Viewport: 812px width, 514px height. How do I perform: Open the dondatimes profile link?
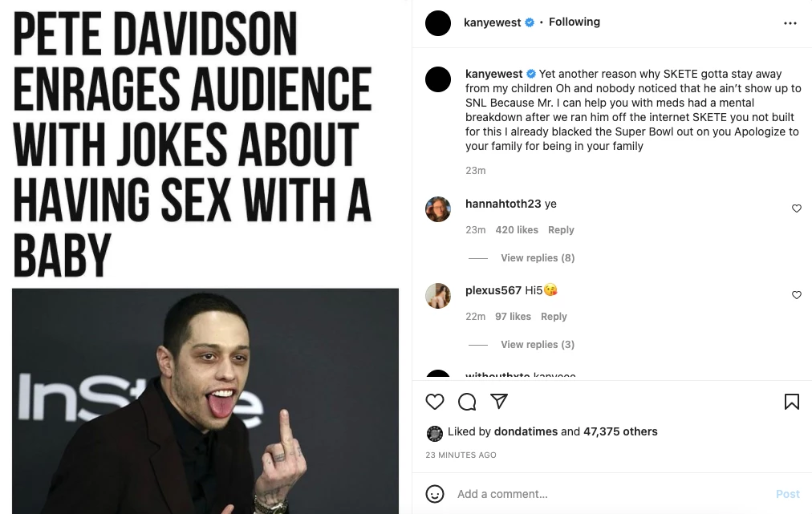pos(526,431)
